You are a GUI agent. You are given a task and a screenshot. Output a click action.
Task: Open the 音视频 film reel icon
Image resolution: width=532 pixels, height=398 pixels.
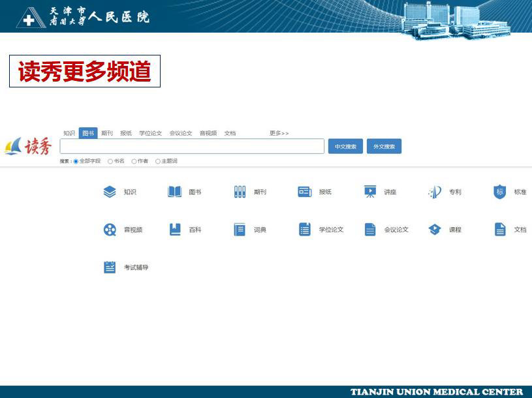[x=110, y=230]
